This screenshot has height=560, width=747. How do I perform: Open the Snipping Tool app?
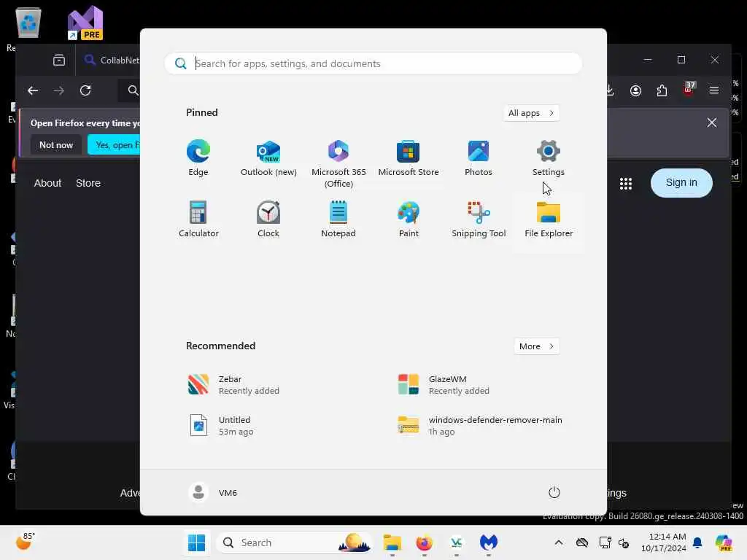pyautogui.click(x=479, y=219)
